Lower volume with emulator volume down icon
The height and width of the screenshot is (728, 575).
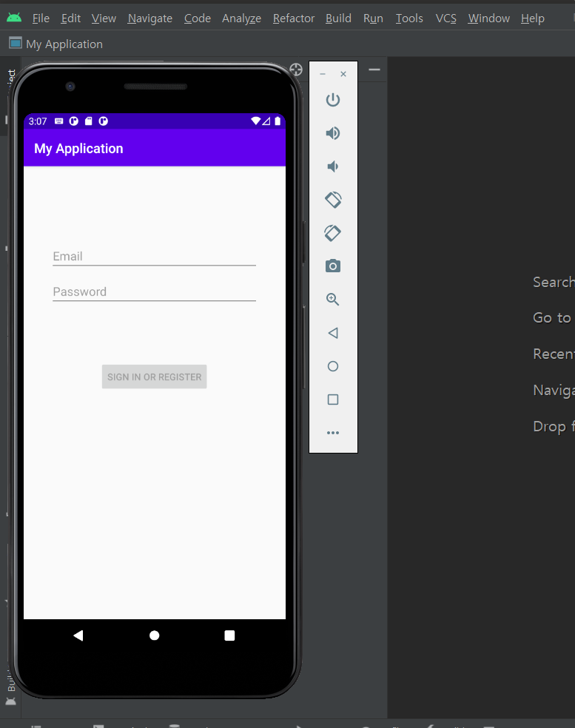coord(332,166)
